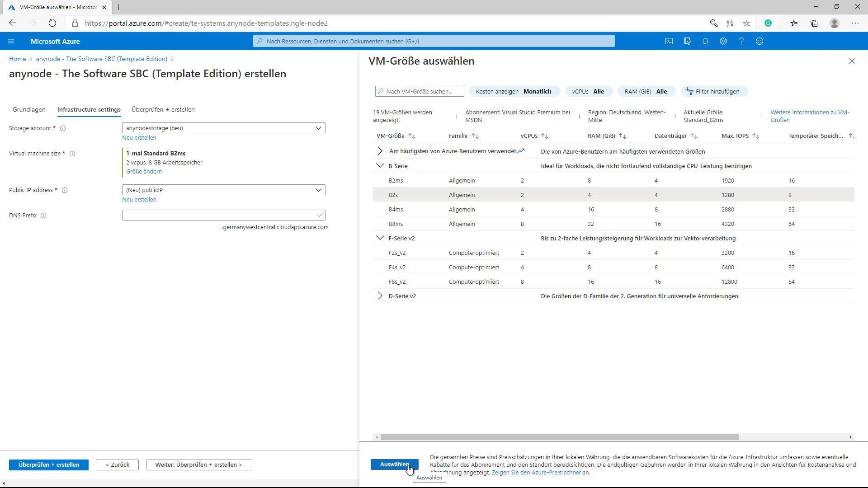868x488 pixels.
Task: Click the VM table horizontal scrollbar
Action: 559,437
